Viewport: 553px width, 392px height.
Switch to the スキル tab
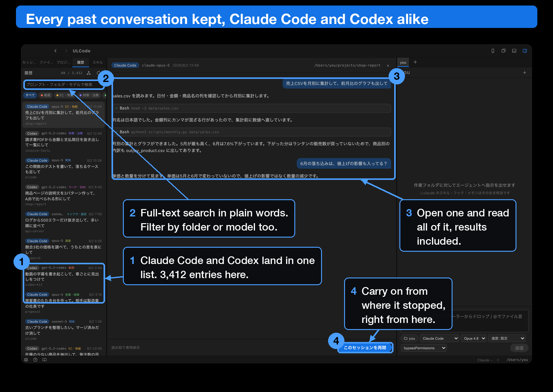tap(98, 62)
